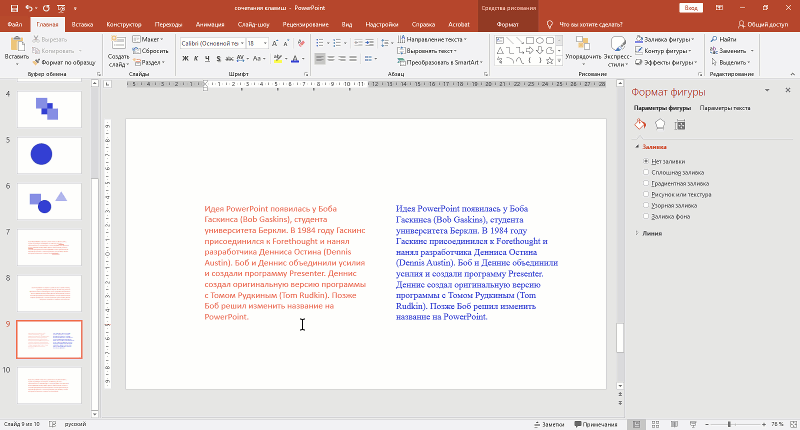The image size is (800, 430).
Task: Click Convert to SmartArt button
Action: (x=440, y=62)
